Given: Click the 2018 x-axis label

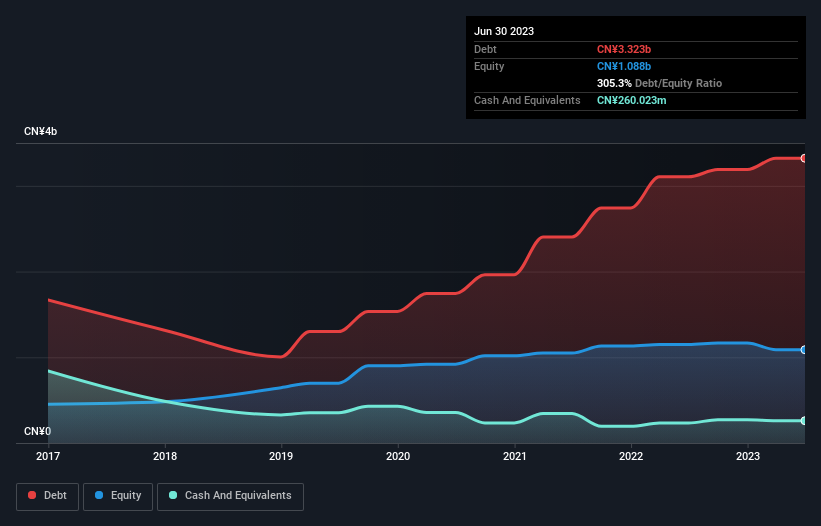Looking at the screenshot, I should [x=165, y=456].
